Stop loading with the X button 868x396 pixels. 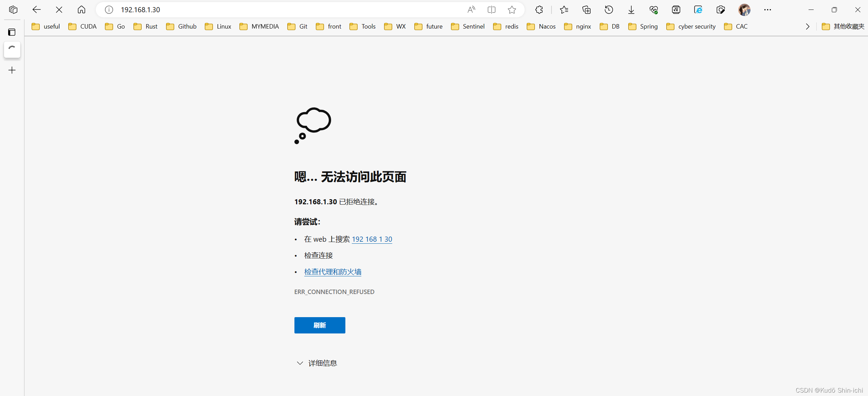[59, 10]
